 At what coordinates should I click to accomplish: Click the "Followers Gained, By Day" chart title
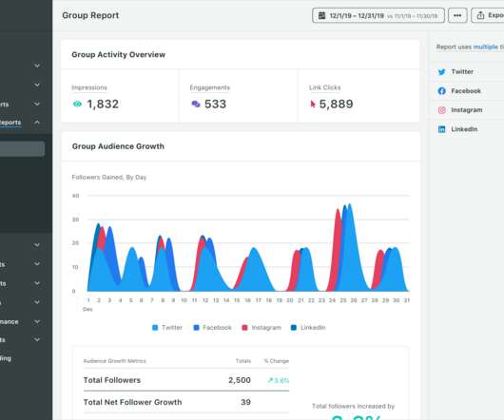point(109,178)
